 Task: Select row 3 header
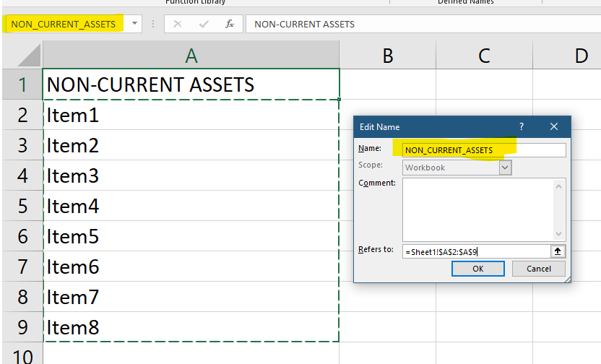coord(22,145)
